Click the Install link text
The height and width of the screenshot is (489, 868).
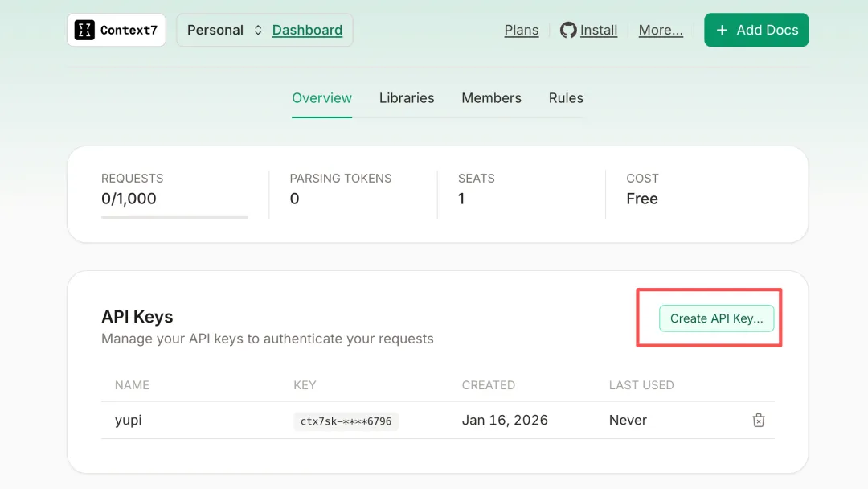point(599,31)
